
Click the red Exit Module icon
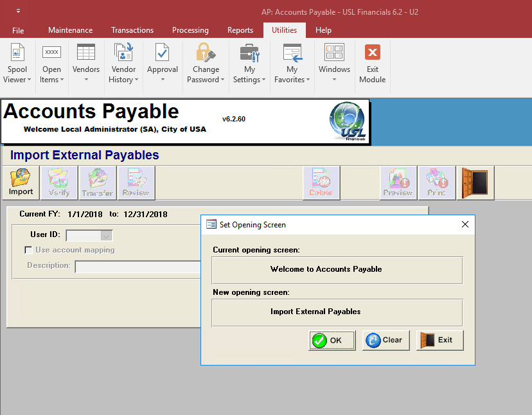(373, 52)
